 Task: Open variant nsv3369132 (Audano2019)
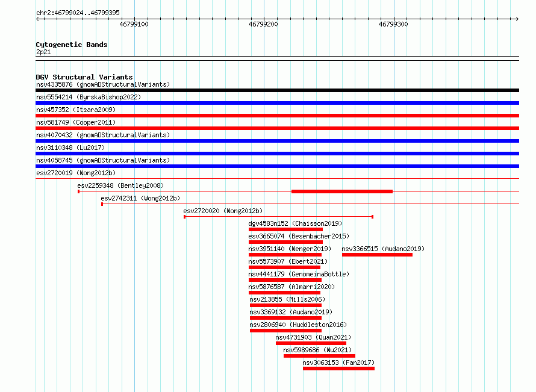pos(291,312)
